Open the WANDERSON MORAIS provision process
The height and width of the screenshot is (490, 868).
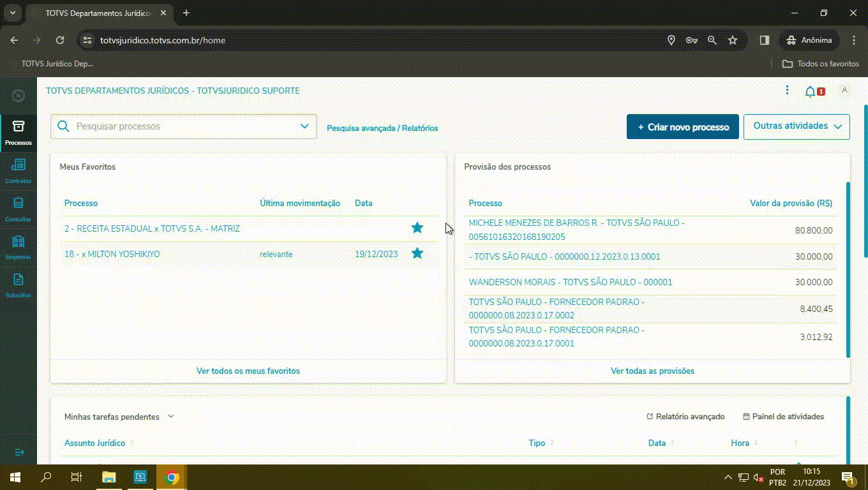(x=571, y=282)
